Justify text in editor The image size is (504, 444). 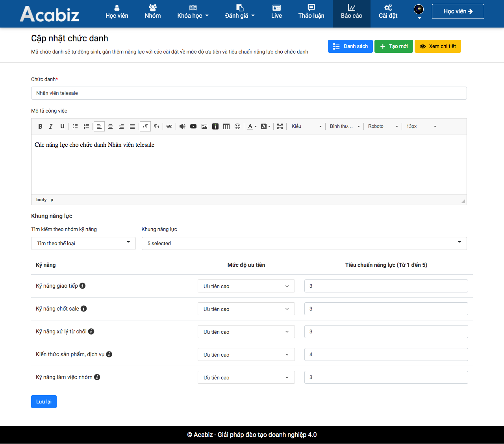click(132, 126)
